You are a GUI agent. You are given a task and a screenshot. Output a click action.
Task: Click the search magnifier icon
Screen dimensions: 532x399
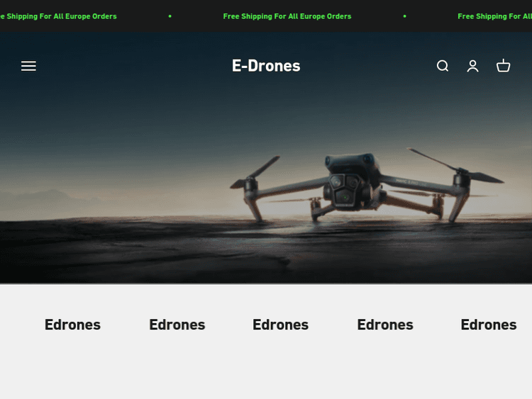coord(443,66)
